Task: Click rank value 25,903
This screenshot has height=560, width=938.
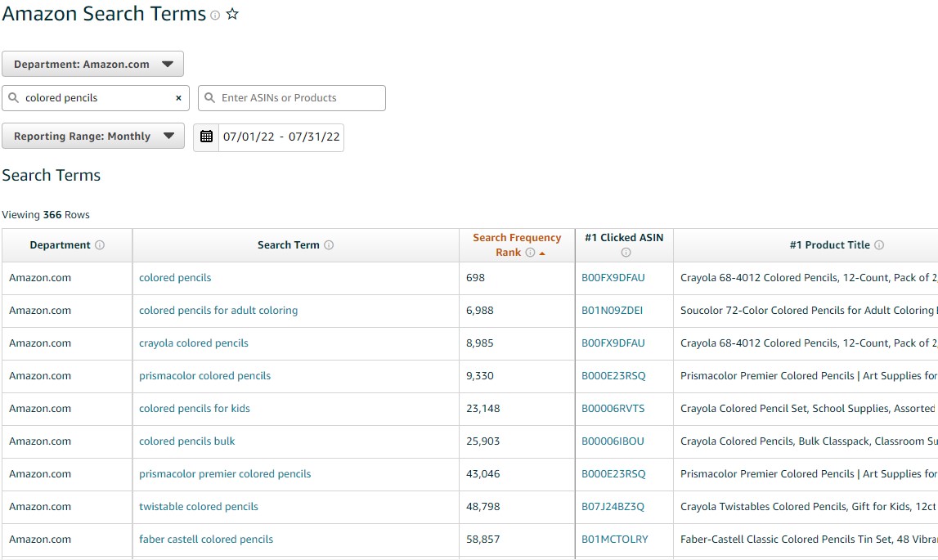Action: coord(482,441)
